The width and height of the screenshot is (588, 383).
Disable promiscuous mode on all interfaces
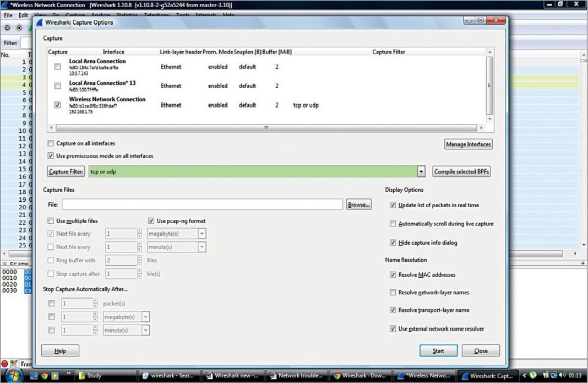50,155
